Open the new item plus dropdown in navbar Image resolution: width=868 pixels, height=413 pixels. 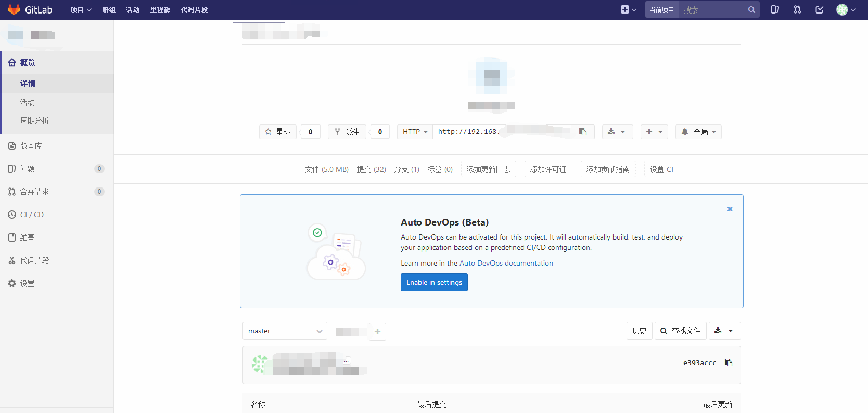[x=629, y=9]
